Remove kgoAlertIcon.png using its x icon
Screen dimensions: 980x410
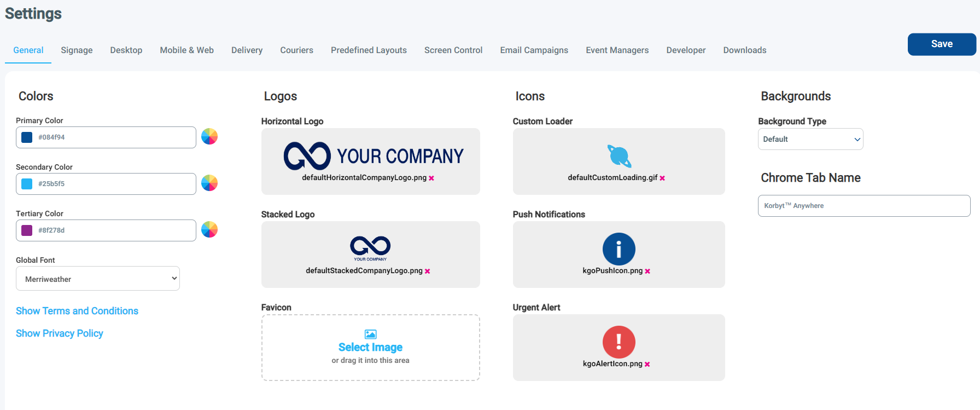click(647, 364)
